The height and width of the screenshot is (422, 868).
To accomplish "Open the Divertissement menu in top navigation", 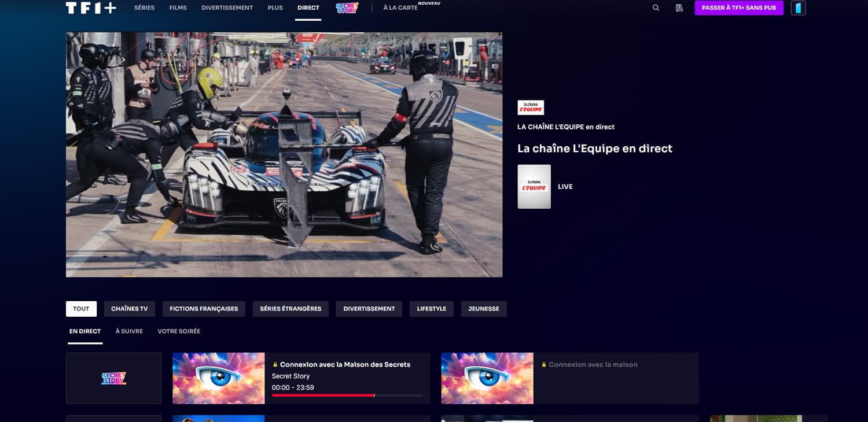I will [227, 8].
